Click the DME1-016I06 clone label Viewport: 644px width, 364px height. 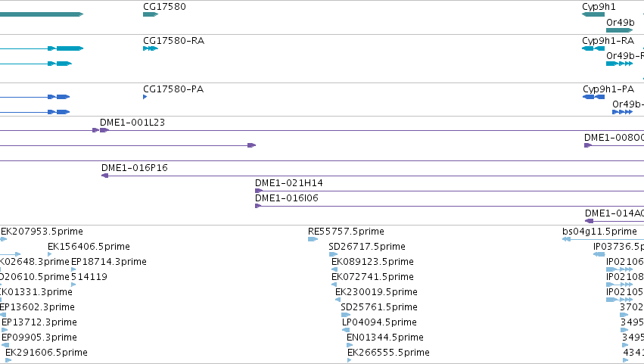point(287,198)
